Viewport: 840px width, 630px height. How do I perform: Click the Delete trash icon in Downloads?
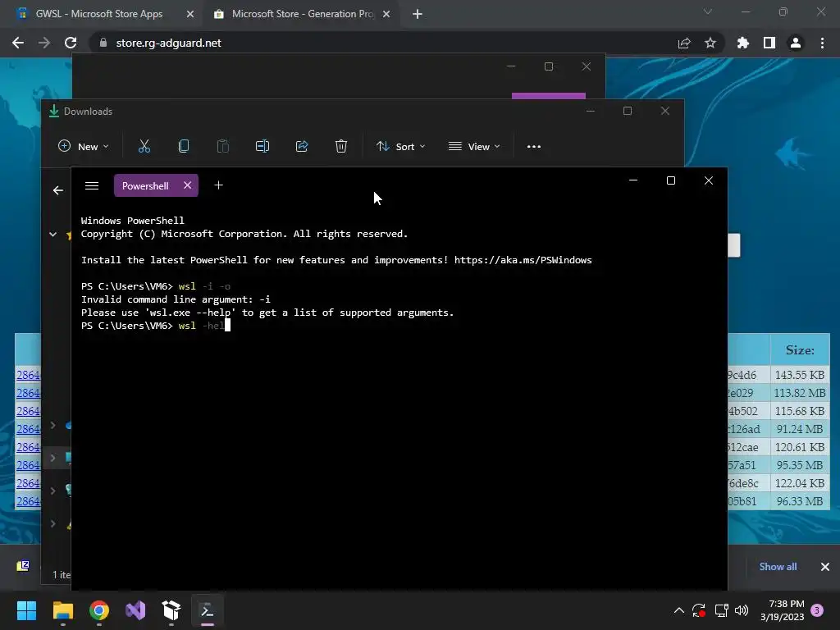tap(341, 146)
